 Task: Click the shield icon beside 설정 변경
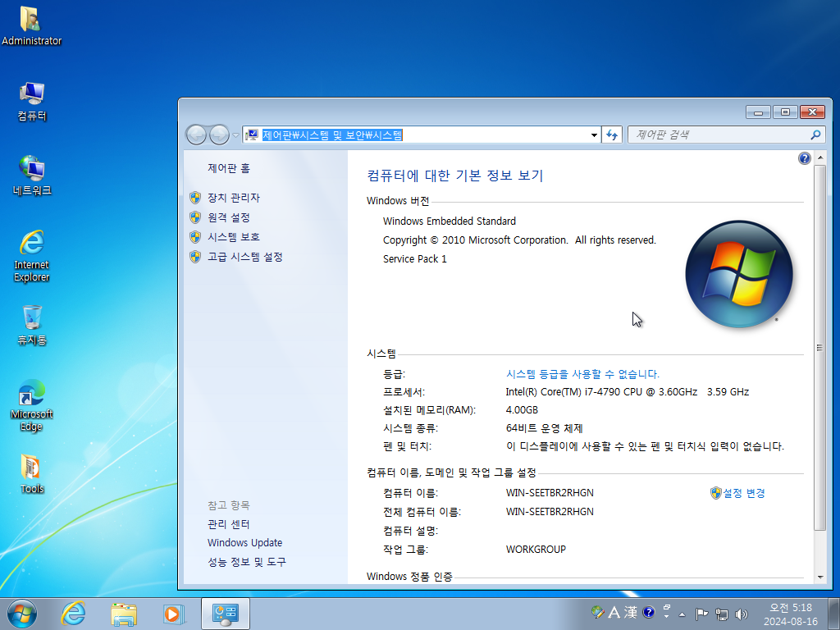[x=716, y=493]
